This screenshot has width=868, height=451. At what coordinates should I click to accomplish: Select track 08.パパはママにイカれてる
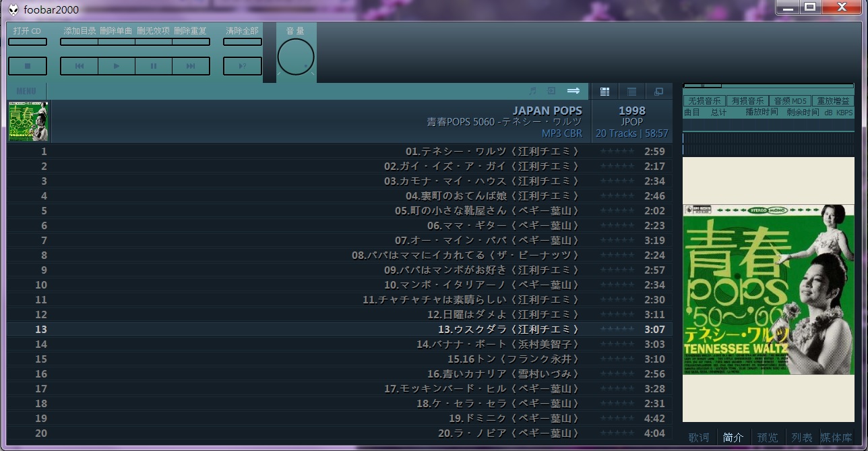(340, 255)
